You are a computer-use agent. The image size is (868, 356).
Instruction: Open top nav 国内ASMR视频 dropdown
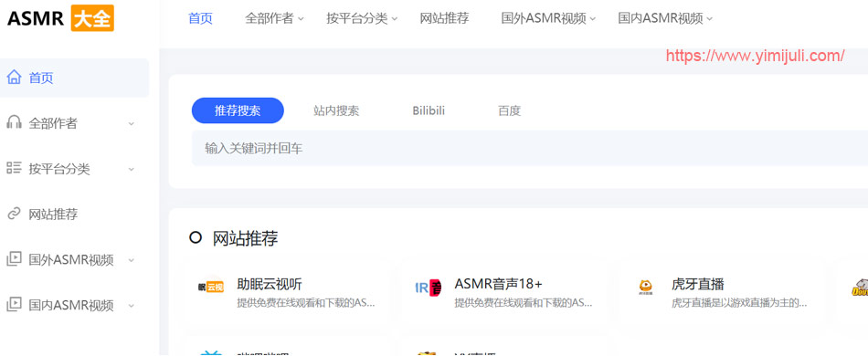click(665, 18)
